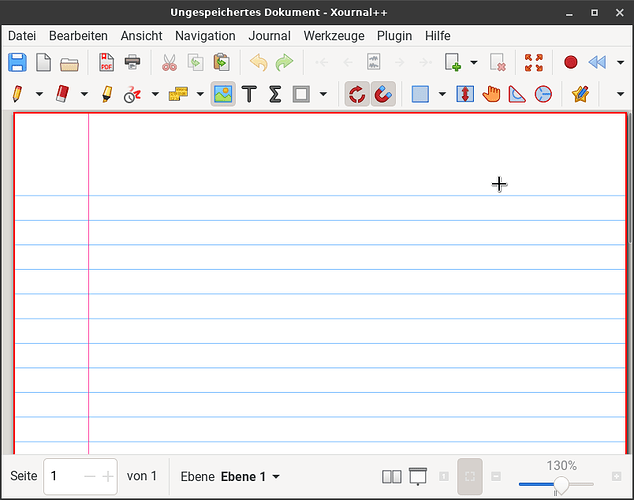This screenshot has height=500, width=634.
Task: Export the document as PDF
Action: tap(106, 63)
